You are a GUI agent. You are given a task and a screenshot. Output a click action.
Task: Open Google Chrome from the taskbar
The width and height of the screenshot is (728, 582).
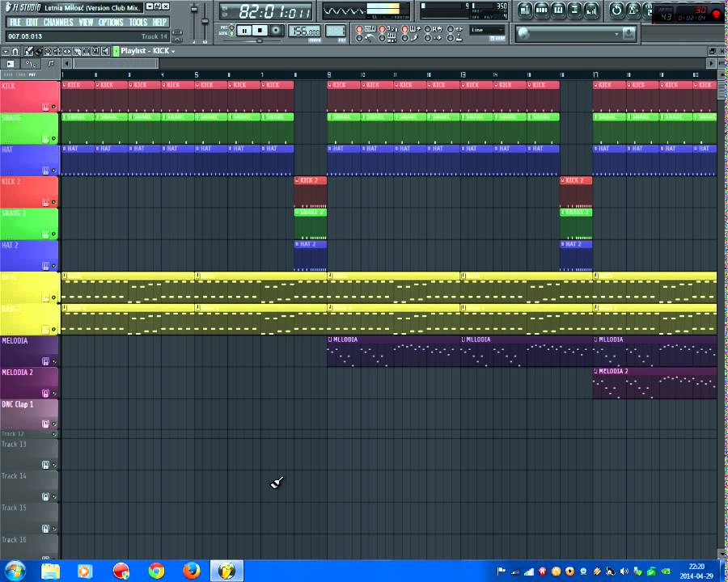(156, 571)
